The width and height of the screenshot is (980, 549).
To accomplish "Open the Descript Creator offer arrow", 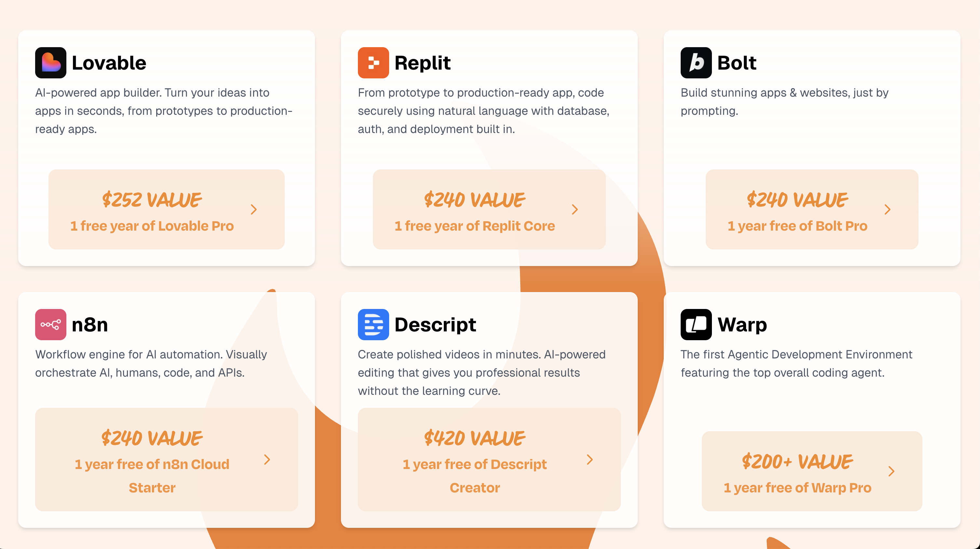I will pyautogui.click(x=590, y=460).
